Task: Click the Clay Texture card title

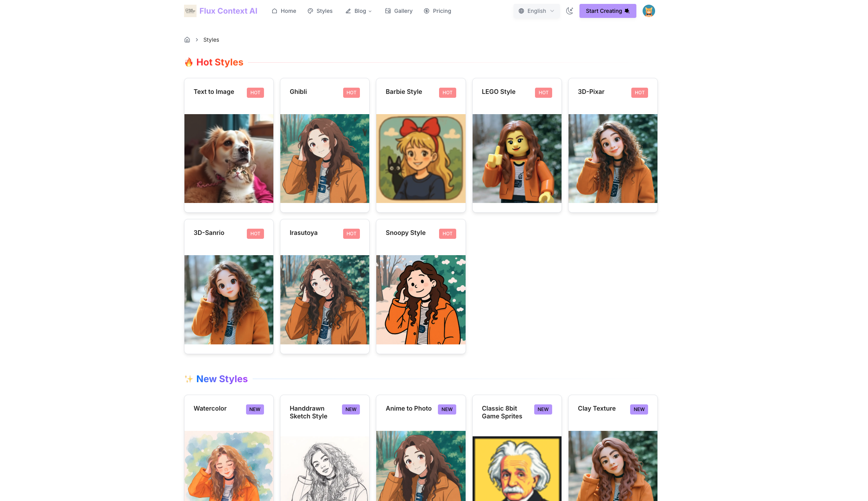Action: (597, 408)
